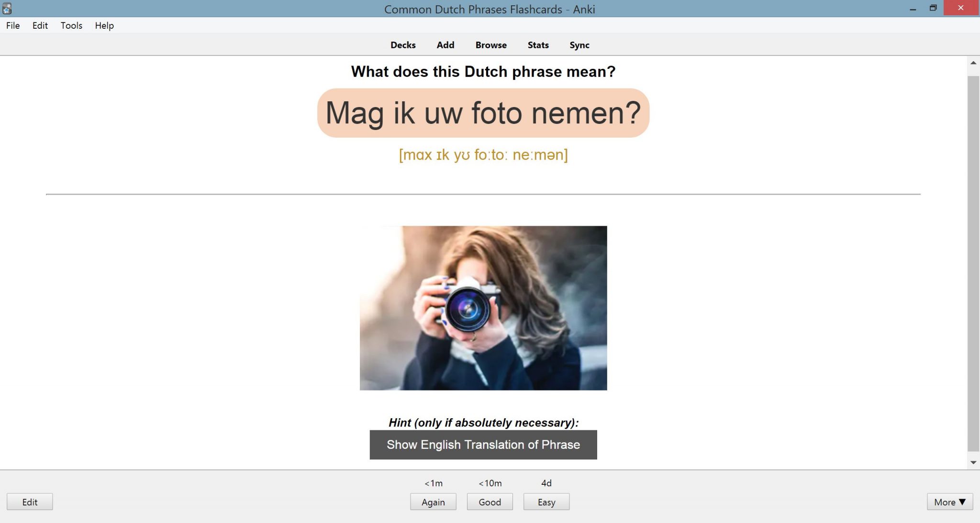Open the Tools menu
980x523 pixels.
coord(71,25)
